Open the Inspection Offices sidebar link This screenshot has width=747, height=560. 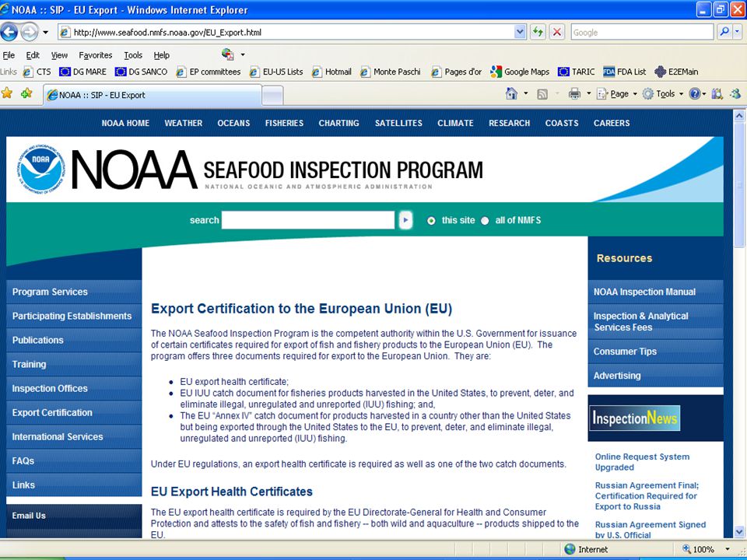[x=74, y=388]
